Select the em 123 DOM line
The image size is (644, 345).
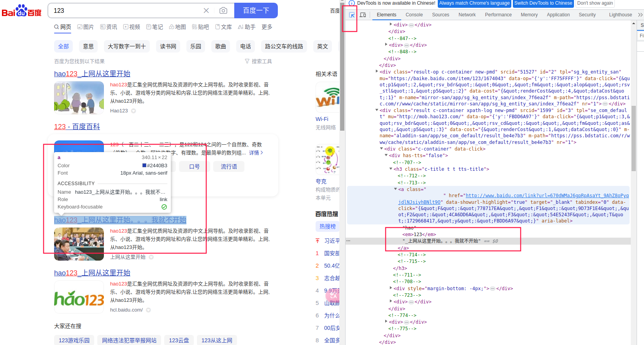tap(419, 235)
